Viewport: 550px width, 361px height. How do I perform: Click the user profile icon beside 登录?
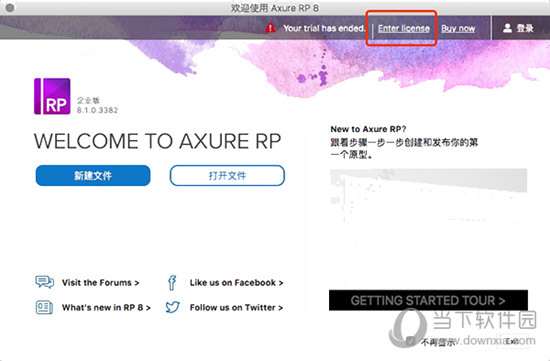pos(507,28)
